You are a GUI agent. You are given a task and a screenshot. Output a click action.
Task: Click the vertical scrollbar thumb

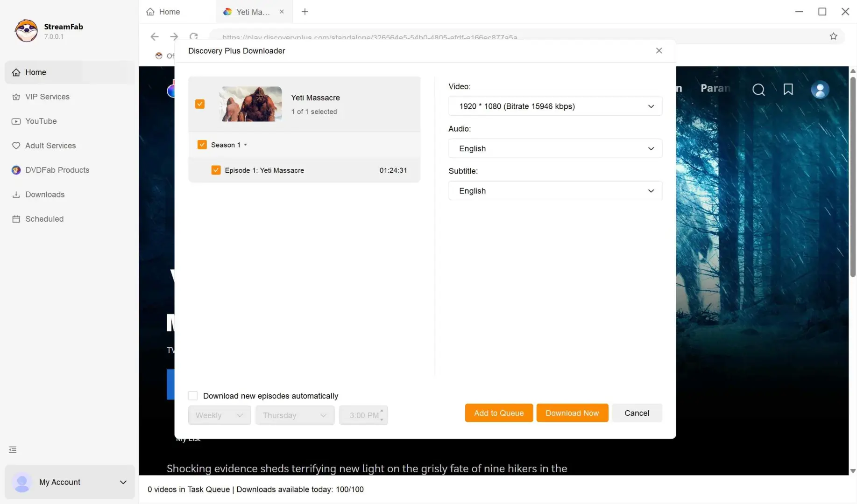click(x=853, y=176)
